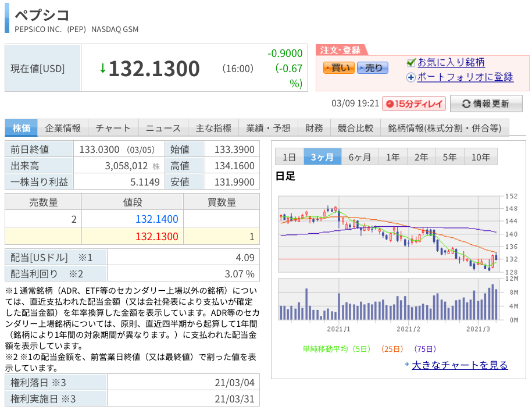Click the green checkmark favorites icon

pos(411,62)
